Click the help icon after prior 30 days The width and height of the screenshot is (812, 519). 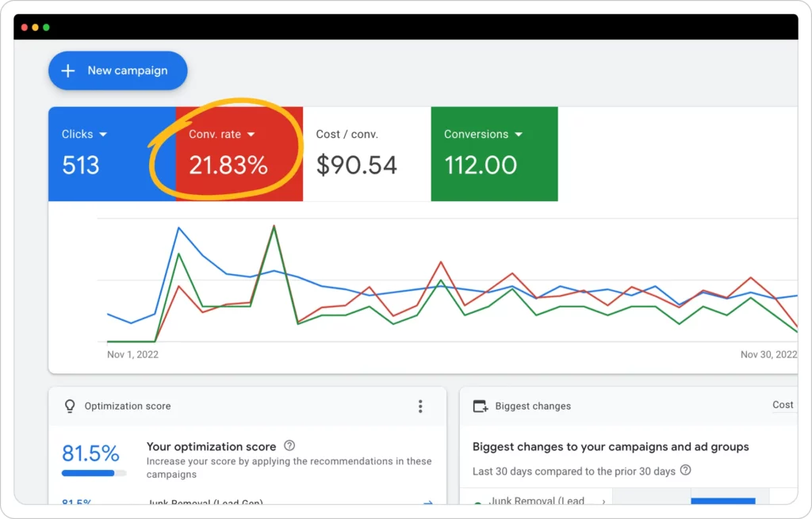click(x=685, y=471)
